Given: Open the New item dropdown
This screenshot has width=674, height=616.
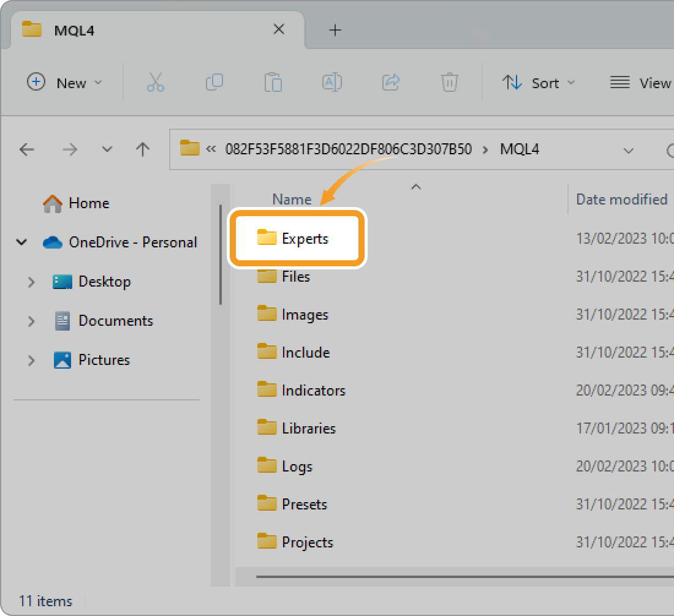Looking at the screenshot, I should coord(65,83).
